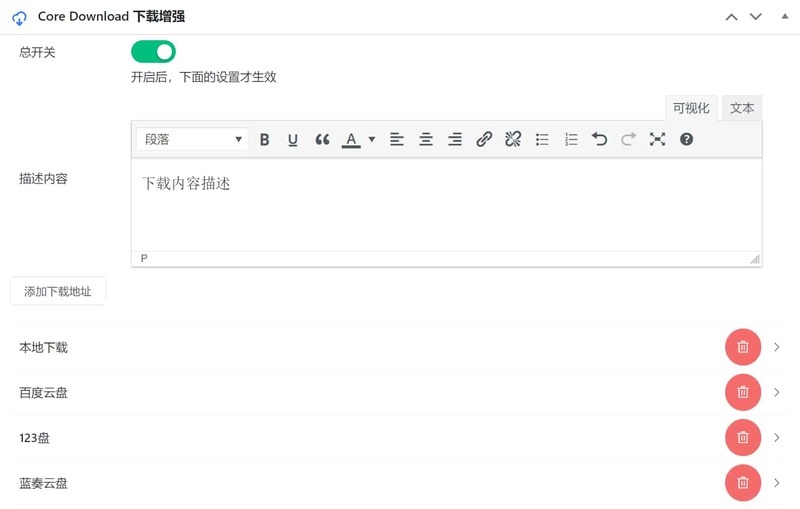Redo last edit
800x509 pixels.
click(x=629, y=139)
